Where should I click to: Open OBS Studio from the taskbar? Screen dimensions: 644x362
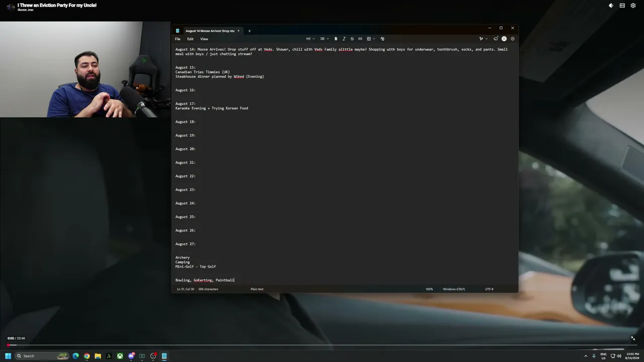click(153, 356)
